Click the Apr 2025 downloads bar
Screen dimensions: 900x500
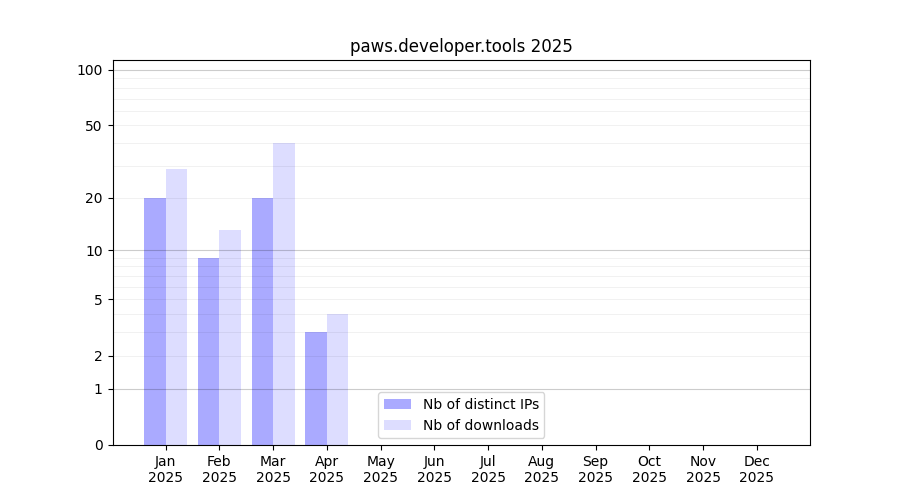pos(337,379)
